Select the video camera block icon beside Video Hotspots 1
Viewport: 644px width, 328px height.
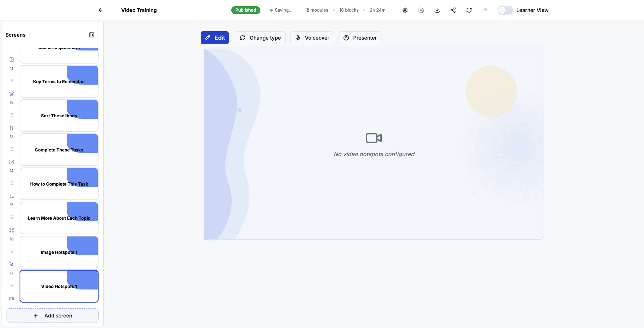click(11, 298)
